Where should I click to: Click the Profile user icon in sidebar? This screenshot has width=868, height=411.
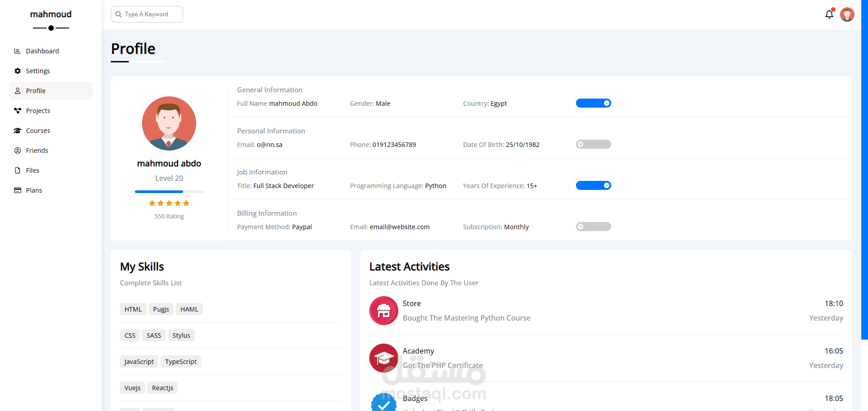click(17, 91)
